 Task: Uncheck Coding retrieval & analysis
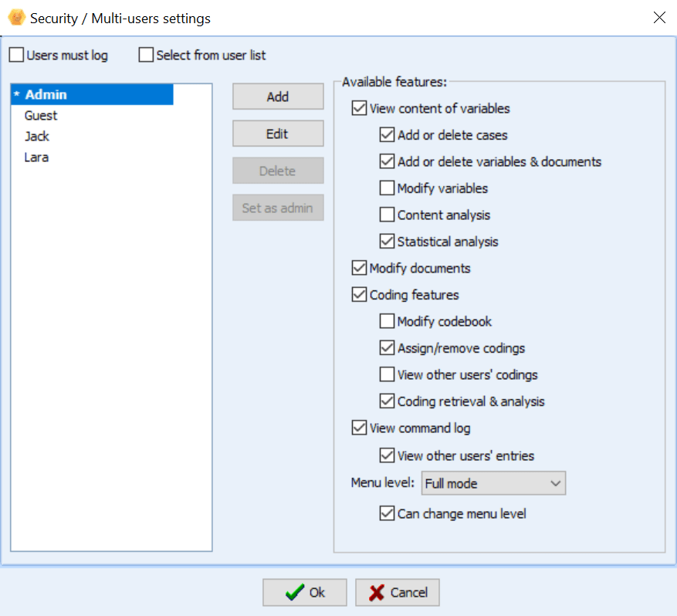click(387, 401)
